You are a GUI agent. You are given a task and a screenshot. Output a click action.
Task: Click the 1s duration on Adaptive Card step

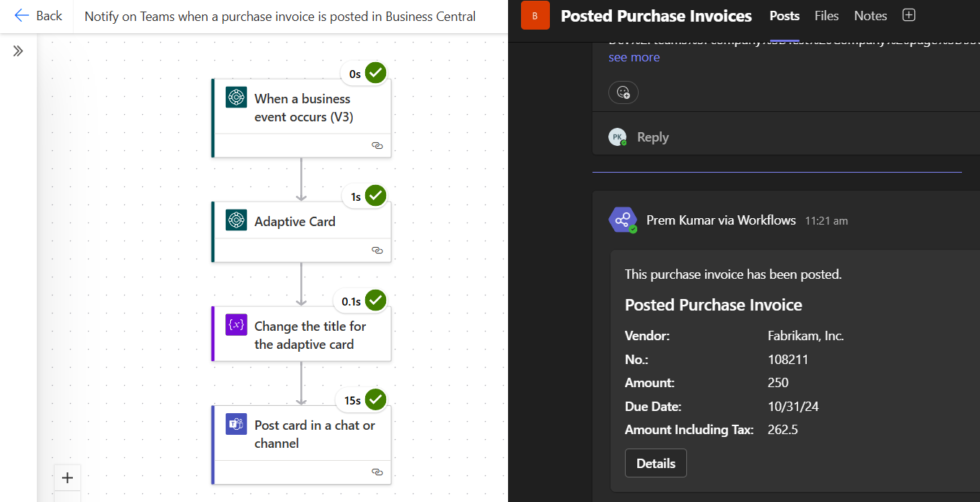[x=356, y=196]
